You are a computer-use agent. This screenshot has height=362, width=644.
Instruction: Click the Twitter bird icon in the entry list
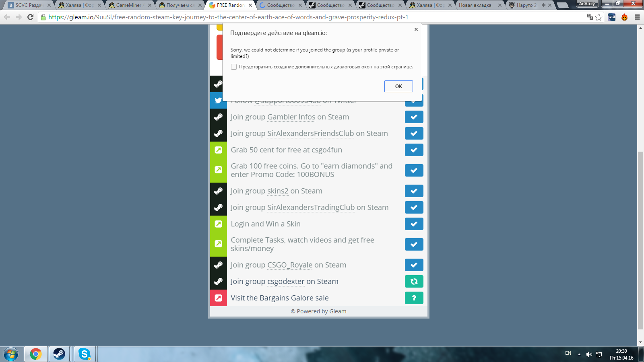pos(218,101)
